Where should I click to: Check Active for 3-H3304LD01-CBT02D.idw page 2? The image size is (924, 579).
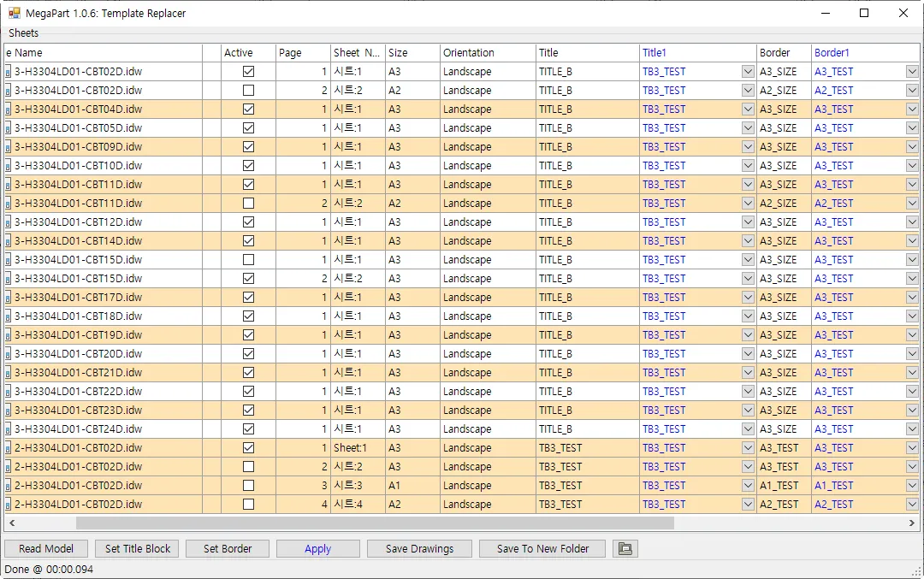coord(249,90)
